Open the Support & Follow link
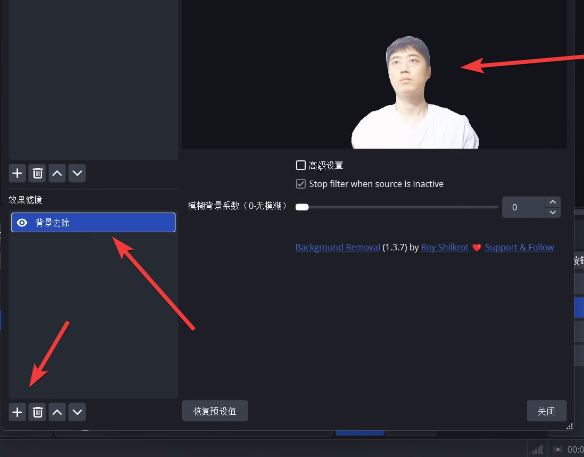Viewport: 584px width, 457px height. [519, 247]
